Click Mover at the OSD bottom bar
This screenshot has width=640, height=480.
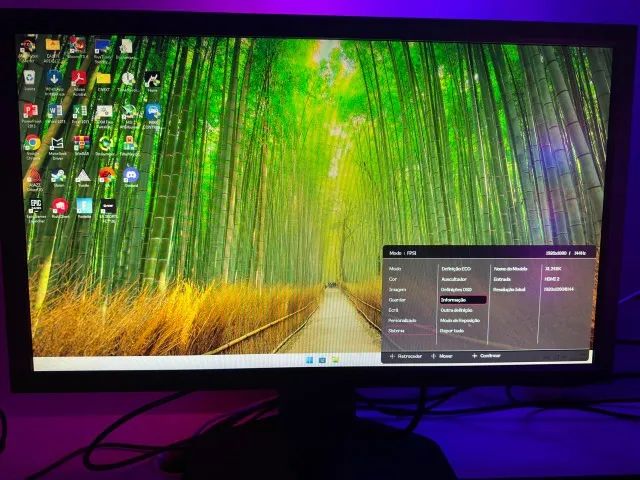442,356
